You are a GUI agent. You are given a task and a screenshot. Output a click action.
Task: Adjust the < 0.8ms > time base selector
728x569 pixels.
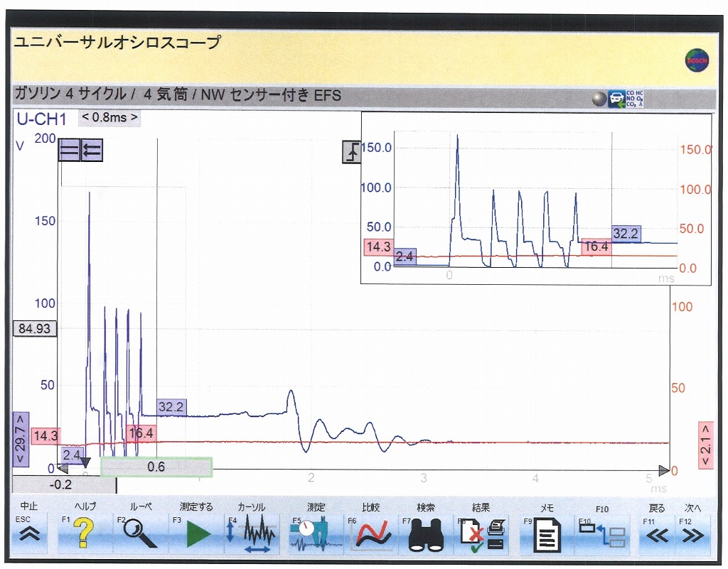coord(109,118)
